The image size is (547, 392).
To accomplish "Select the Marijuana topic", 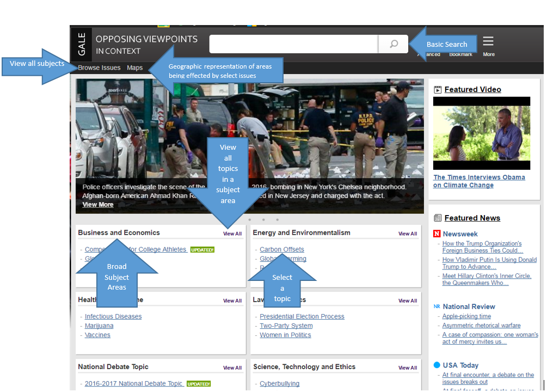I will [99, 325].
